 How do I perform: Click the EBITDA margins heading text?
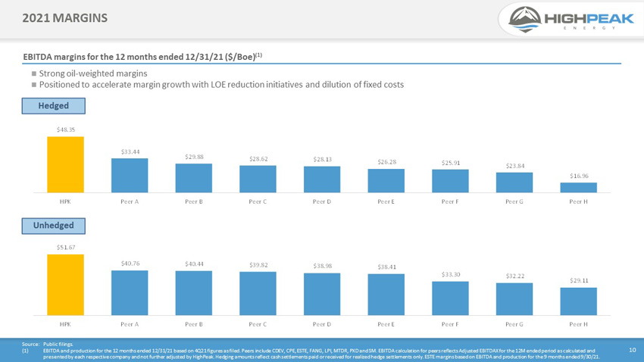[142, 57]
